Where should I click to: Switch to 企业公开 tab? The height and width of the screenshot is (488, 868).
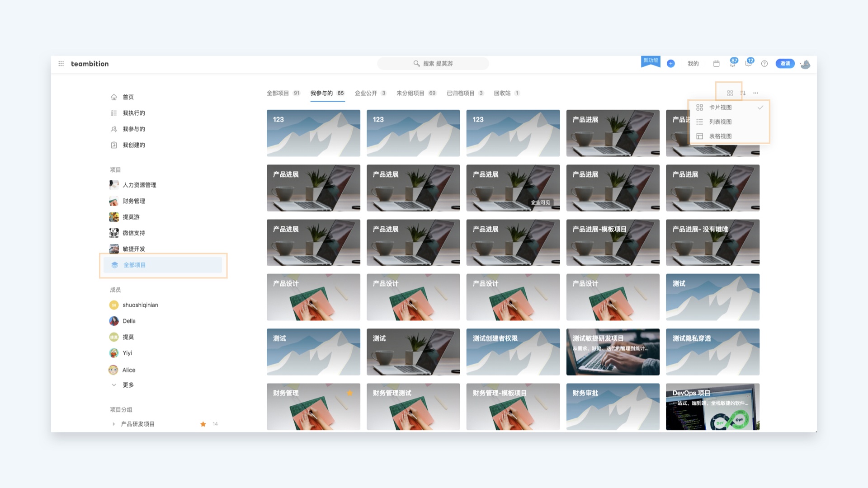[x=370, y=93]
